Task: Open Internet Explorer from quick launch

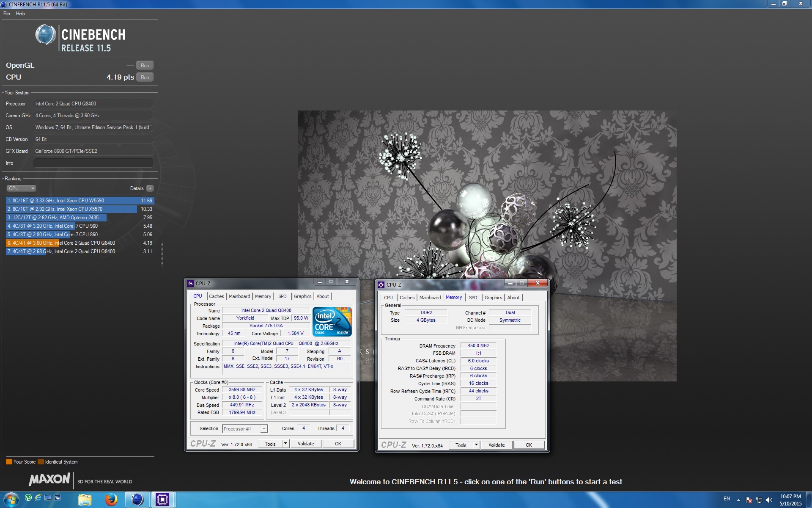Action: [38, 497]
